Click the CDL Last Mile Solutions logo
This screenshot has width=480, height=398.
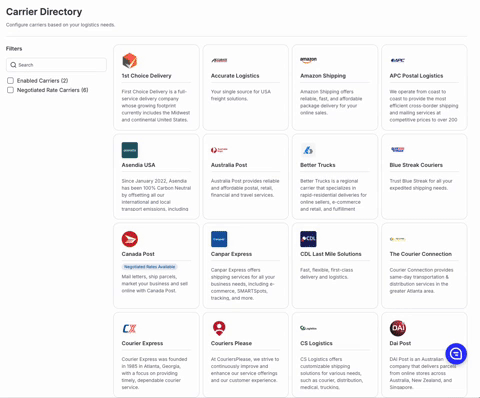(x=308, y=239)
